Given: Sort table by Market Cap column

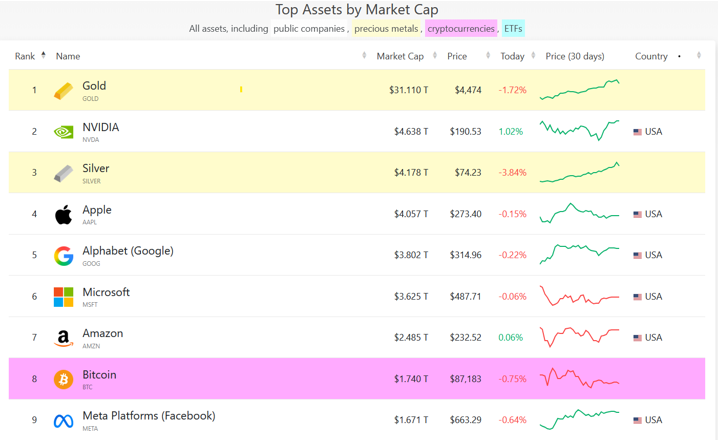Looking at the screenshot, I should click(400, 56).
